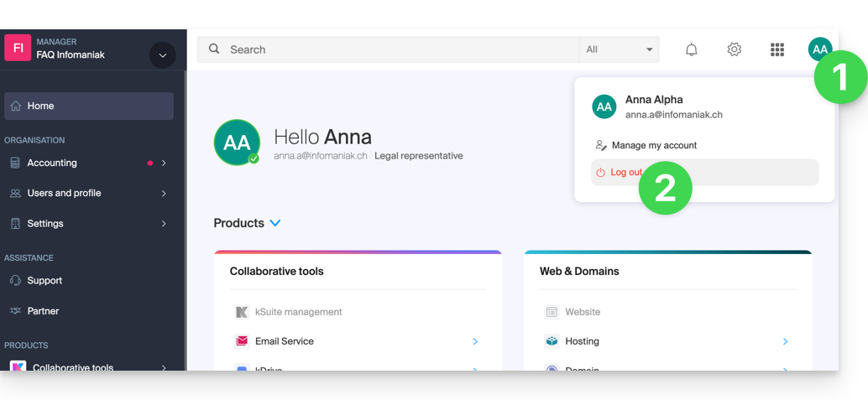Click the Email Service envelope icon
This screenshot has width=868, height=400.
[x=242, y=341]
